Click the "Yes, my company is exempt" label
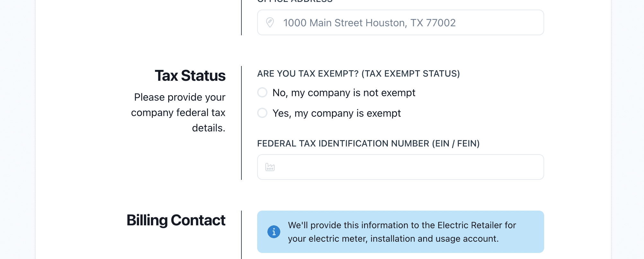The image size is (644, 259). 336,113
